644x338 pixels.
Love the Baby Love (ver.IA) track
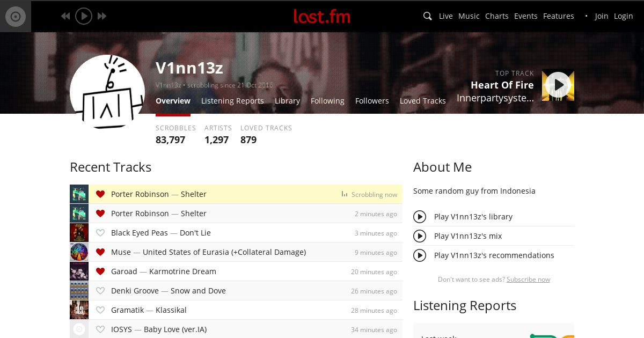point(100,329)
